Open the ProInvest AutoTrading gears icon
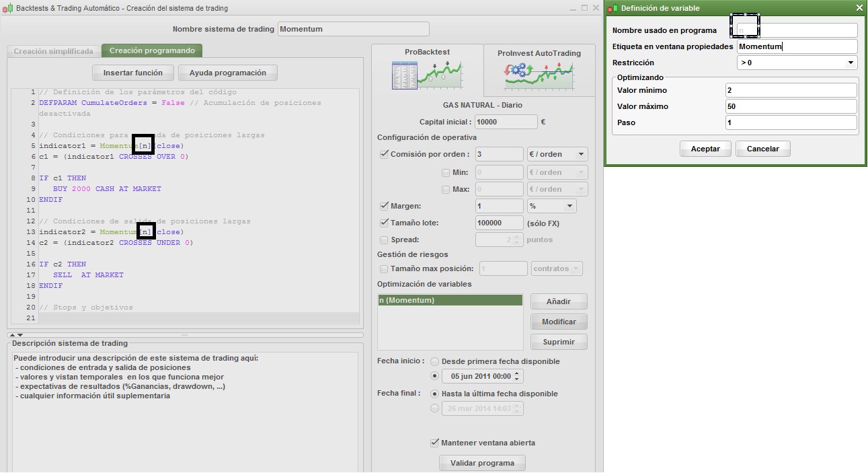 click(538, 77)
